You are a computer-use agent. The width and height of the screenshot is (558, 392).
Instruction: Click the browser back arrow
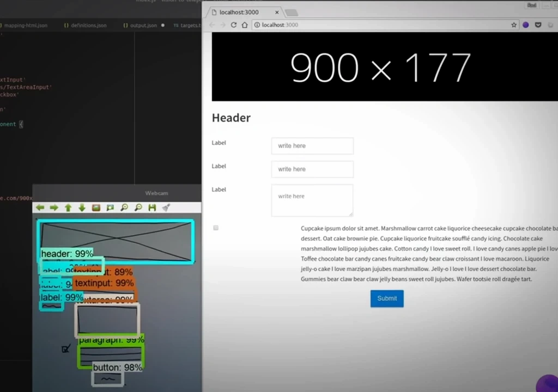pos(213,25)
